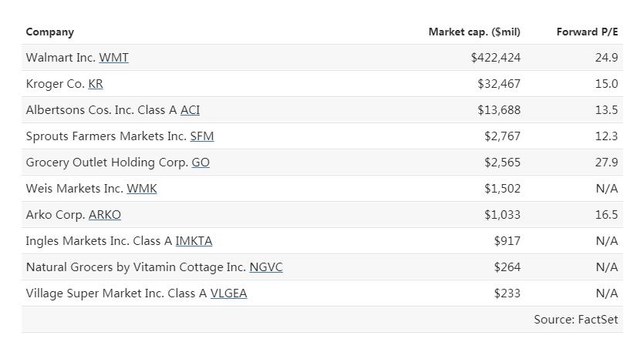Click the Company column header
The width and height of the screenshot is (644, 342).
tap(49, 32)
